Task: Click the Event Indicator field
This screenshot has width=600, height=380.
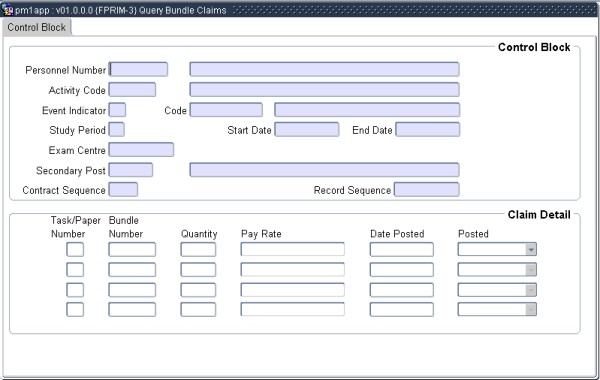Action: pos(117,110)
